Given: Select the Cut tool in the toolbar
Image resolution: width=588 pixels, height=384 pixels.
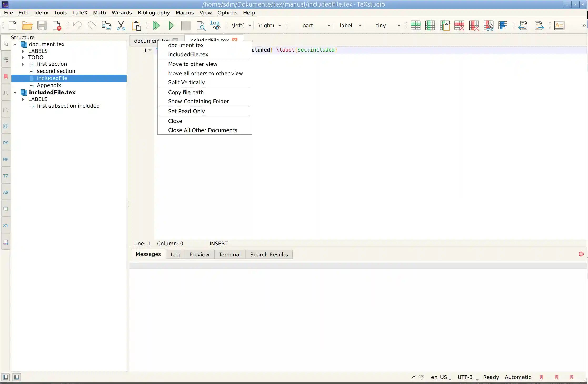Looking at the screenshot, I should point(121,26).
